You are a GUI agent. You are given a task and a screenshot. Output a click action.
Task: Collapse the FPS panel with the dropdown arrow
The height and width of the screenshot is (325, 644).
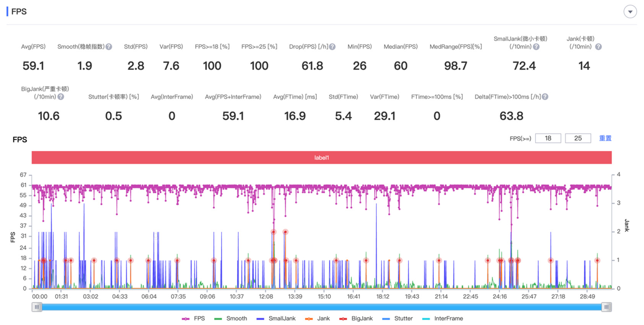(x=630, y=12)
